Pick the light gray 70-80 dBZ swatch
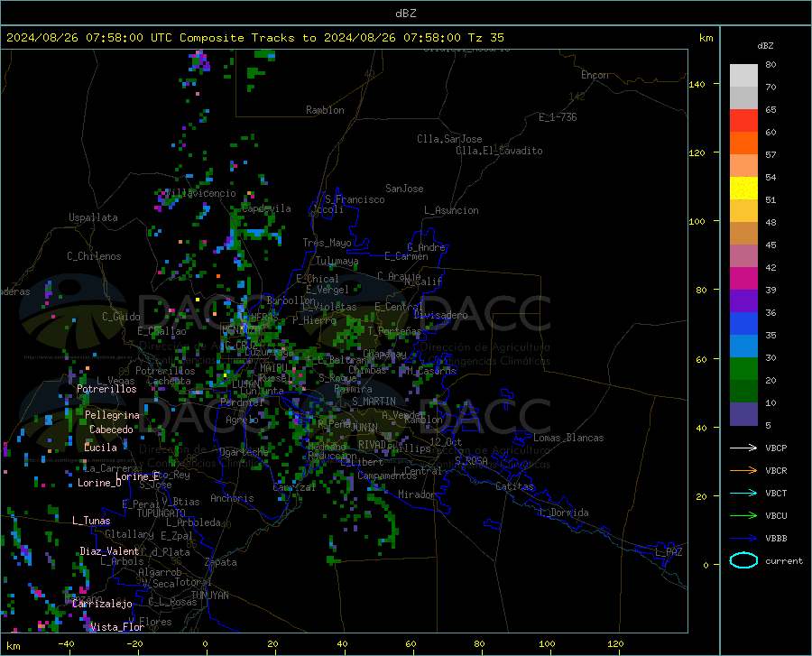This screenshot has height=656, width=812. [743, 76]
